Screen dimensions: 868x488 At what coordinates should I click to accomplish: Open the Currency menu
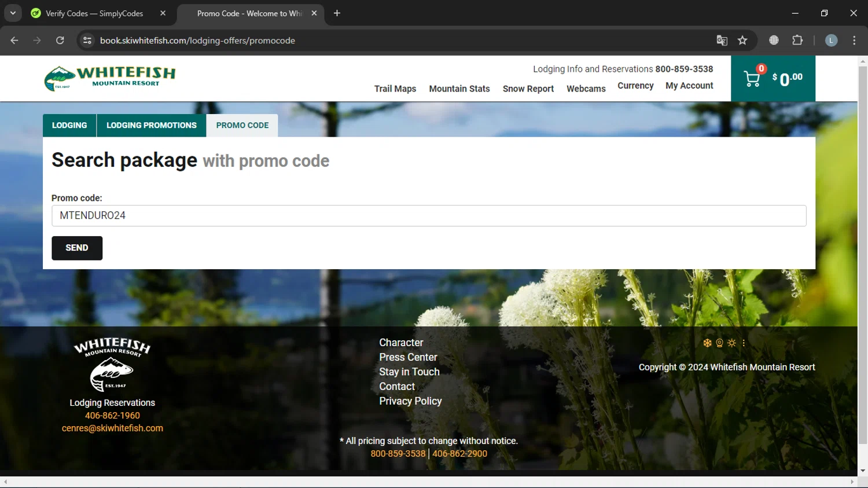(635, 86)
